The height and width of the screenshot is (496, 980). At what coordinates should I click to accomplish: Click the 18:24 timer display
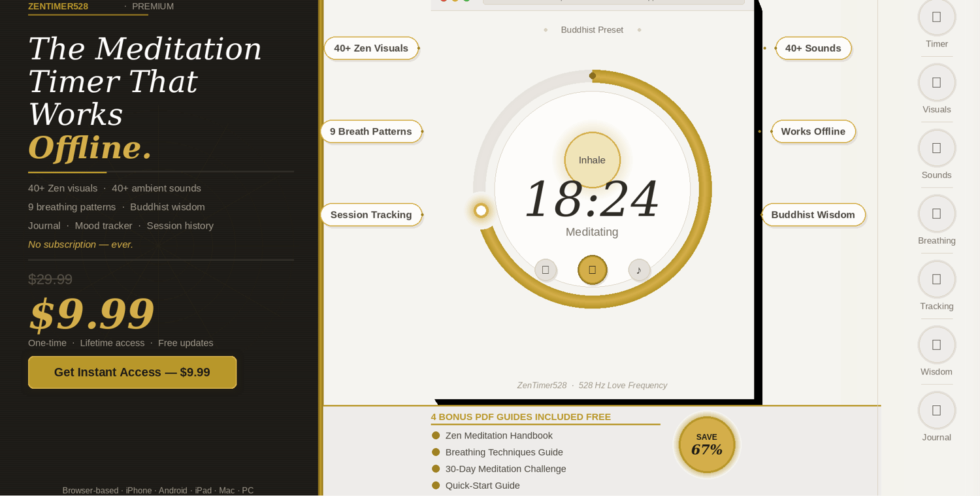pos(592,199)
